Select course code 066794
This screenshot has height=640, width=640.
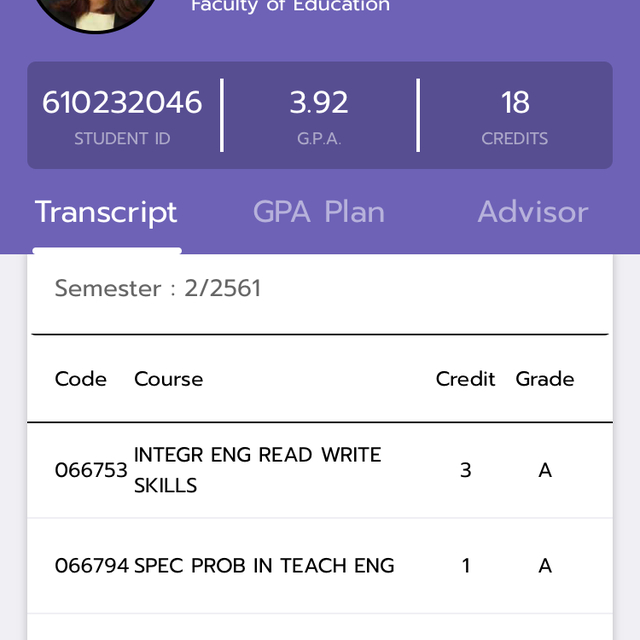[x=91, y=565]
